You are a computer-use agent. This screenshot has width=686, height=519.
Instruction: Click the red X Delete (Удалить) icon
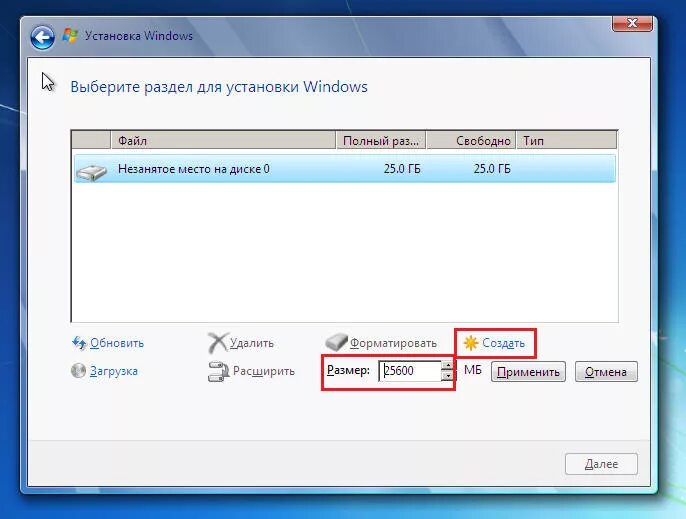tap(217, 343)
